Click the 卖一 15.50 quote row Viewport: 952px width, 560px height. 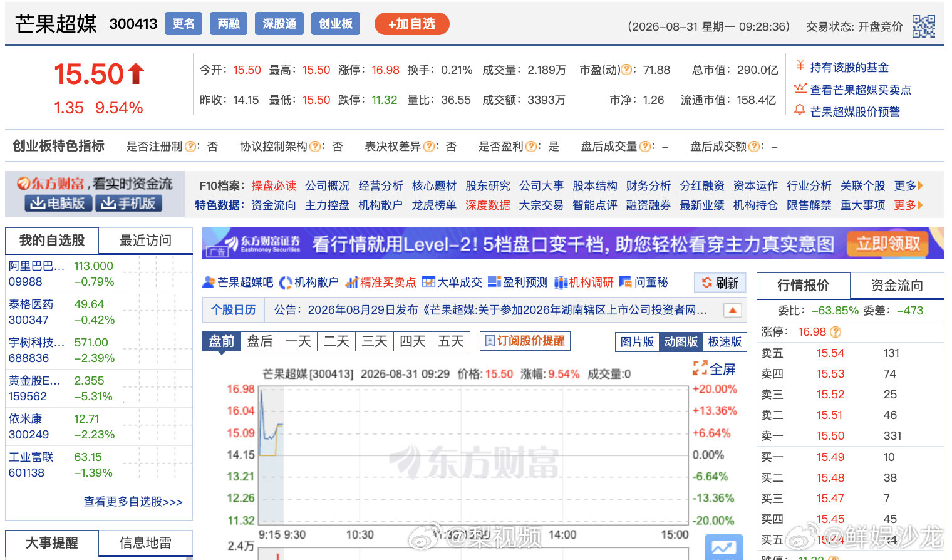point(850,436)
